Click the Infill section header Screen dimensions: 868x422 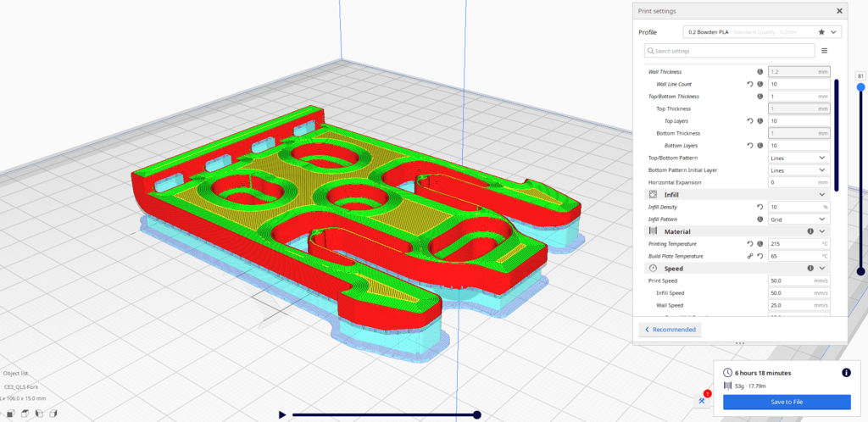(737, 195)
